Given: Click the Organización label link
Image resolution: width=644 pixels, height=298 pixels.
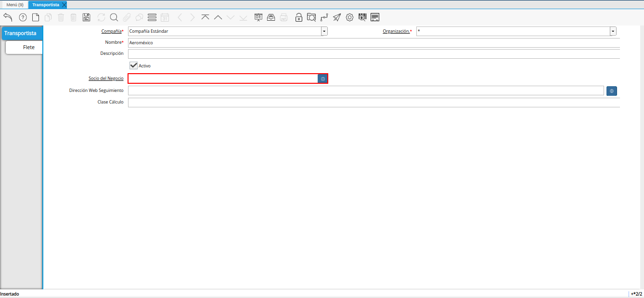Looking at the screenshot, I should 397,31.
